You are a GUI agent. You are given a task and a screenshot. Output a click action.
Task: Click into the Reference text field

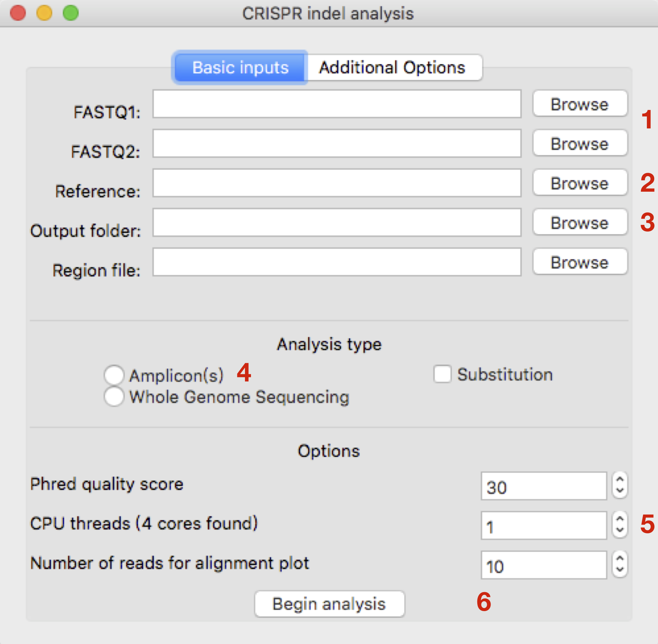coord(336,183)
